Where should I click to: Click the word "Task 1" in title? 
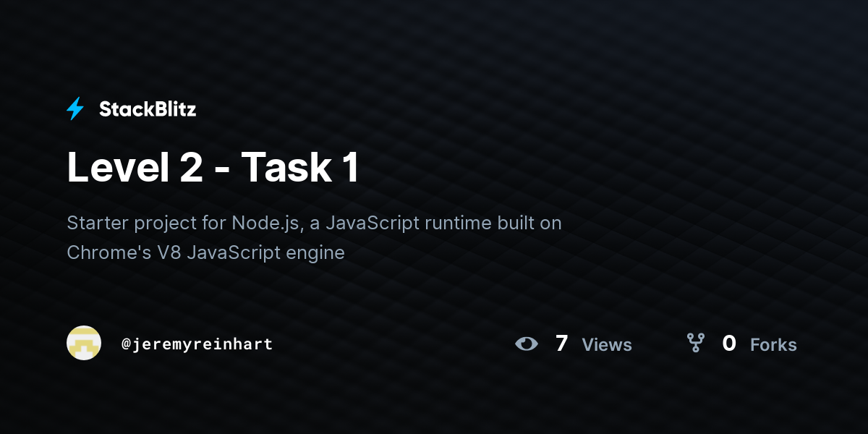coord(299,168)
